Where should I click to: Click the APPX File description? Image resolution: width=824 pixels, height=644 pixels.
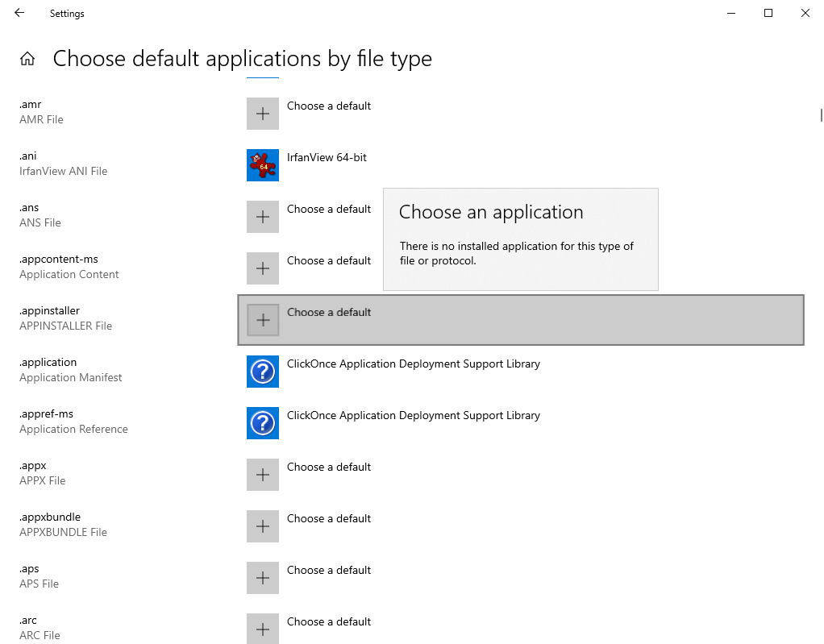pos(43,480)
